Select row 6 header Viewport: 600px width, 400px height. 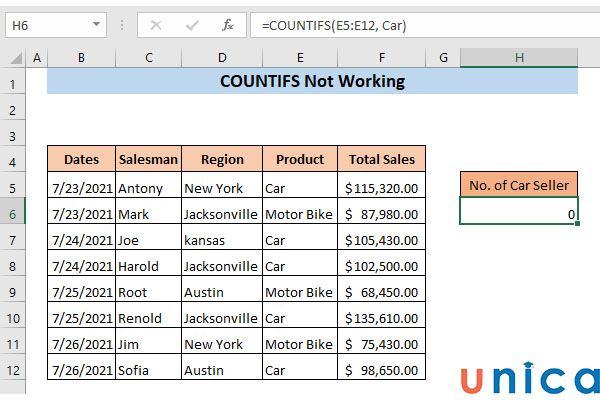[x=13, y=213]
